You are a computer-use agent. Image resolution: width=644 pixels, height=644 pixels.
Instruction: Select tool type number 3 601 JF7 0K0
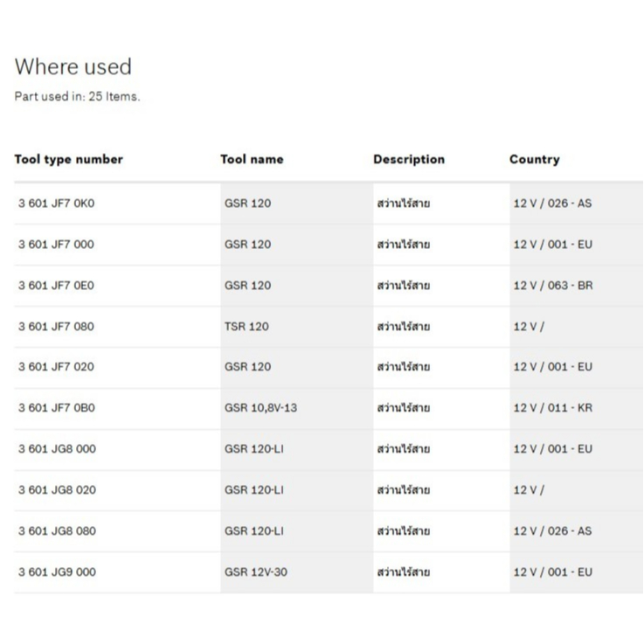coord(56,204)
